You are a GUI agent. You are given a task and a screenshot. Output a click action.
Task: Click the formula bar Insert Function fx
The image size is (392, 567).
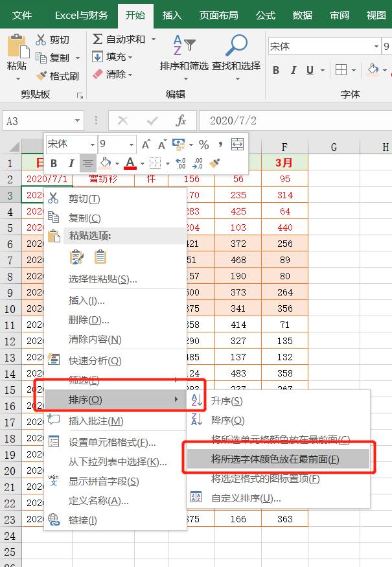181,121
